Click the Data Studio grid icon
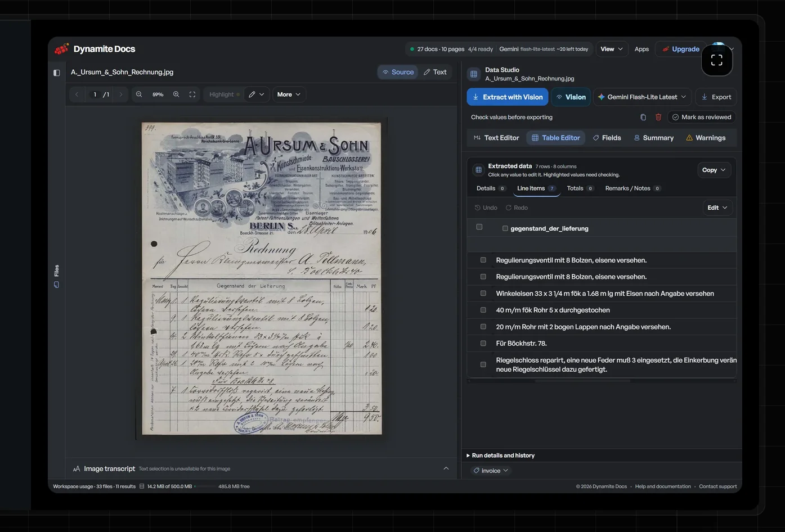 474,74
